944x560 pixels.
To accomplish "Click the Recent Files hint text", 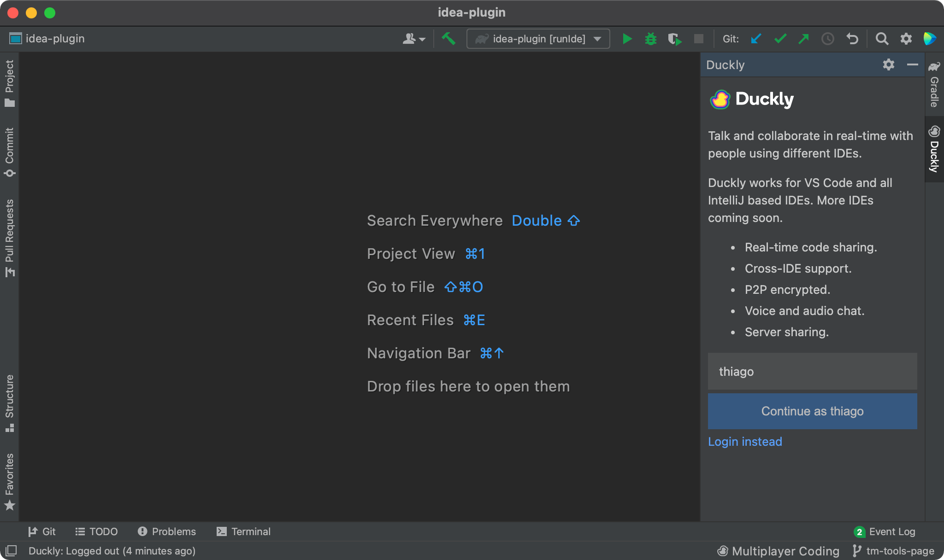I will pos(410,320).
